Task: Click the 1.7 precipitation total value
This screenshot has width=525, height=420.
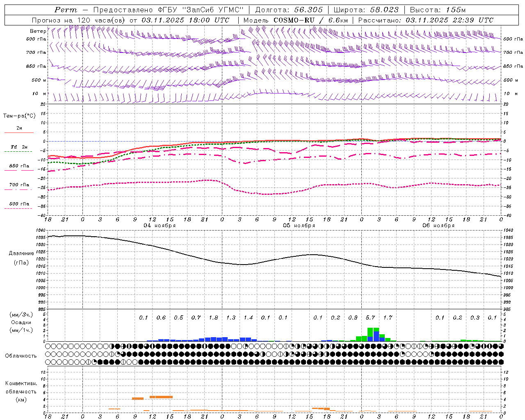Action: pyautogui.click(x=388, y=318)
